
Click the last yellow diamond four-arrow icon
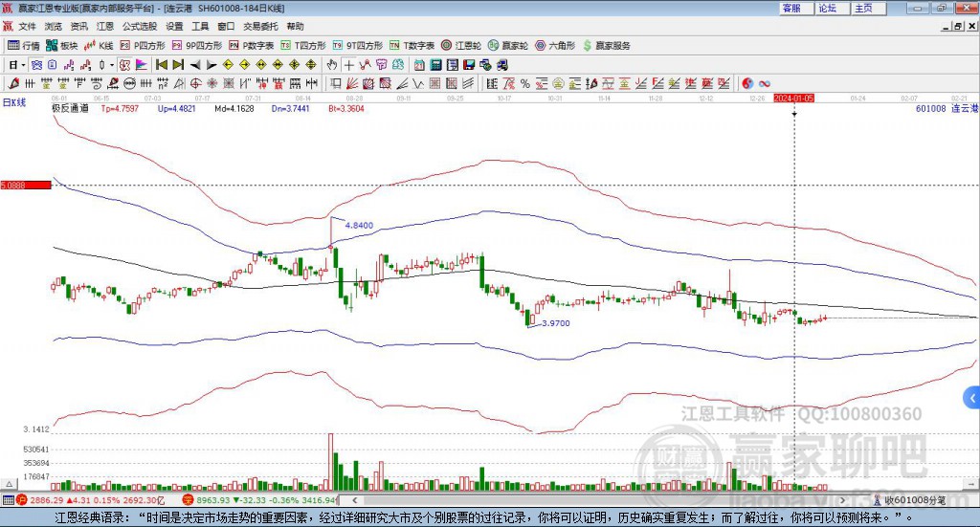coord(311,65)
